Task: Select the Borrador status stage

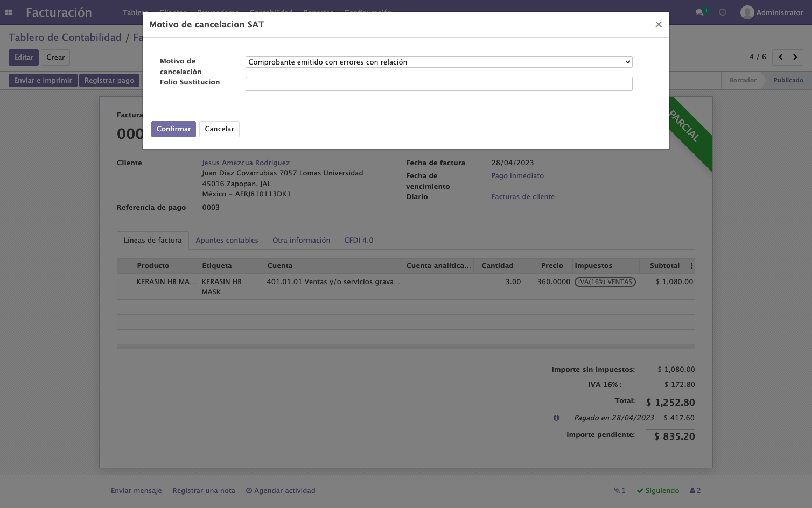Action: pos(743,80)
